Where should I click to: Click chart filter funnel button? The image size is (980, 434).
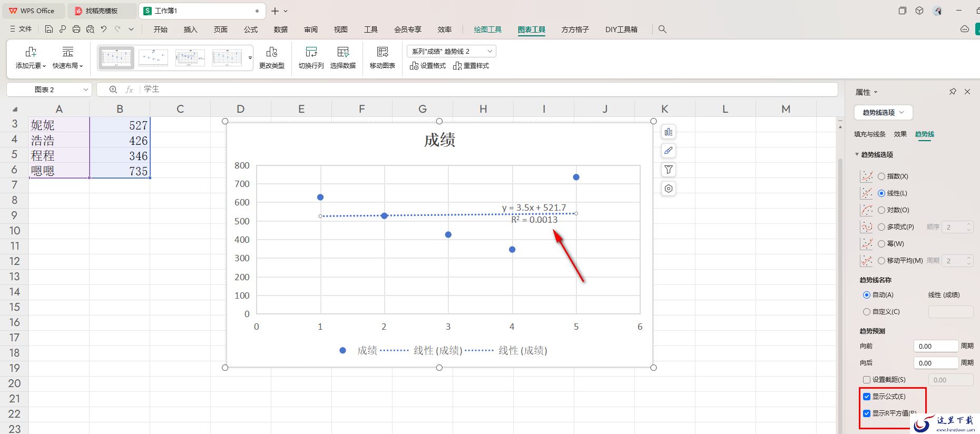pos(669,170)
